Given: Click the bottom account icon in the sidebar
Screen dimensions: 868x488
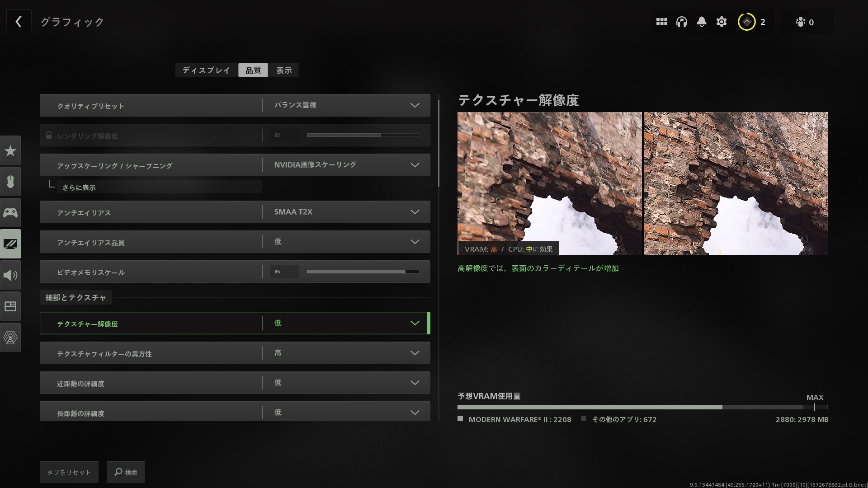Looking at the screenshot, I should coord(10,337).
